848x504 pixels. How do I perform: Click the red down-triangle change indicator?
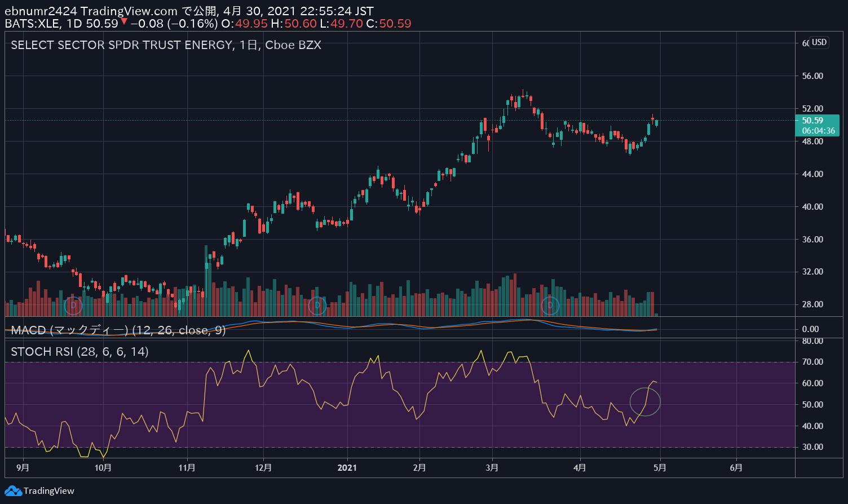[124, 22]
